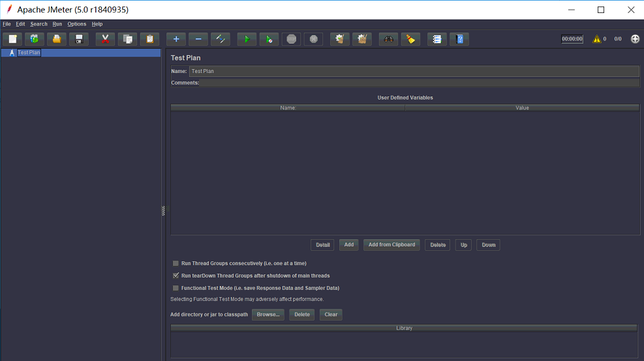The image size is (644, 361).
Task: Click the Copy icon in toolbar
Action: (127, 39)
